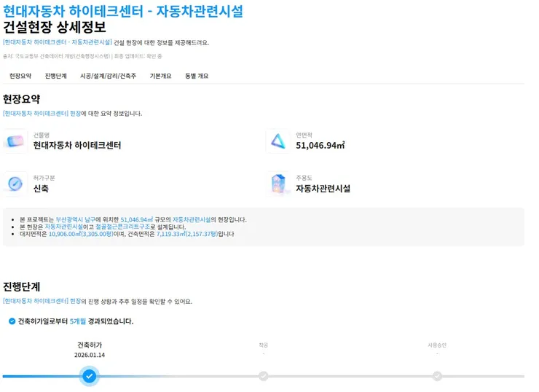539x392 pixels.
Task: Click the permit date 2026.01.14
Action: tap(90, 355)
